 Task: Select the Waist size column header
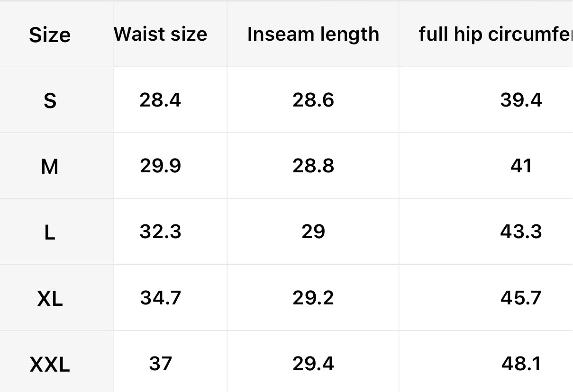pyautogui.click(x=161, y=34)
